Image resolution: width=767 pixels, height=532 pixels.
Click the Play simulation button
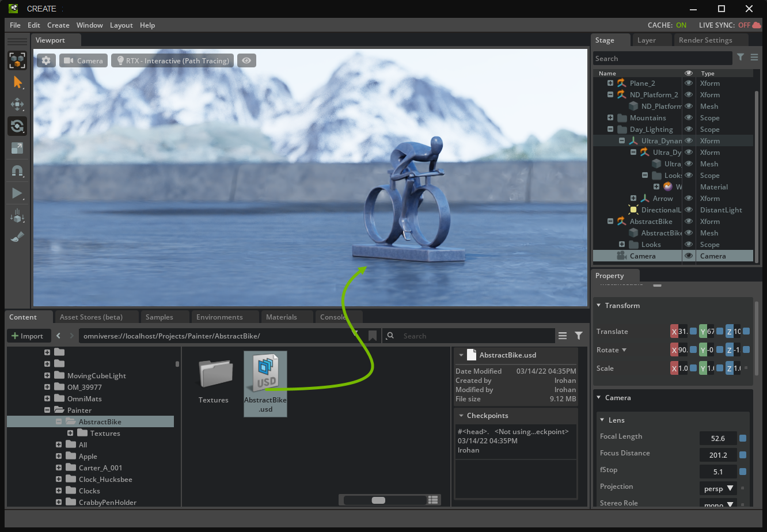click(17, 193)
